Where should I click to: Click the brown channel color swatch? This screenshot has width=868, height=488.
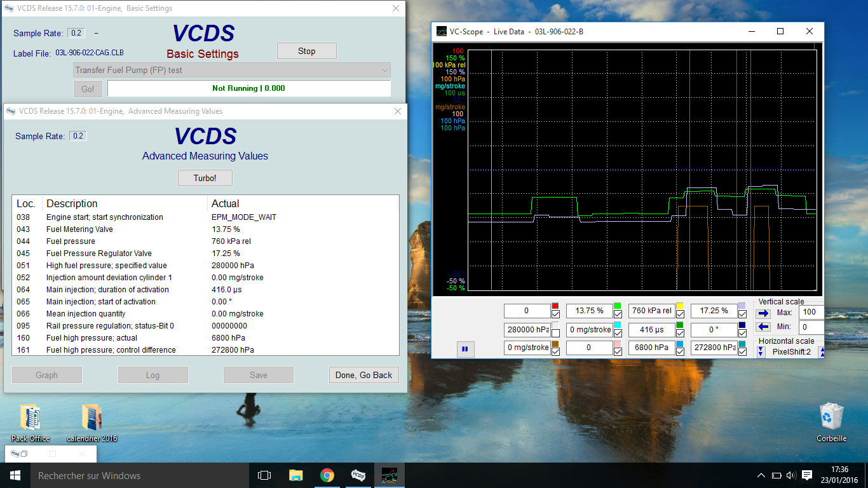pos(555,344)
